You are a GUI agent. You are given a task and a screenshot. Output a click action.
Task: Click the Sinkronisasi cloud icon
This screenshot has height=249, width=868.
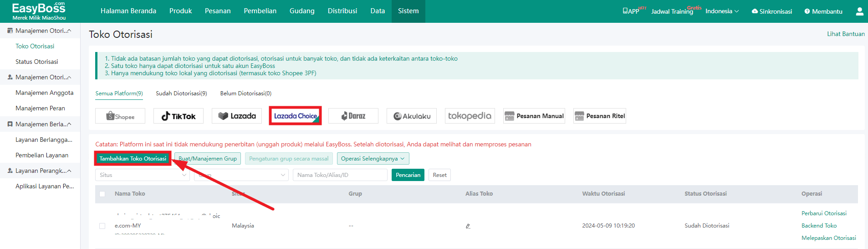[755, 11]
